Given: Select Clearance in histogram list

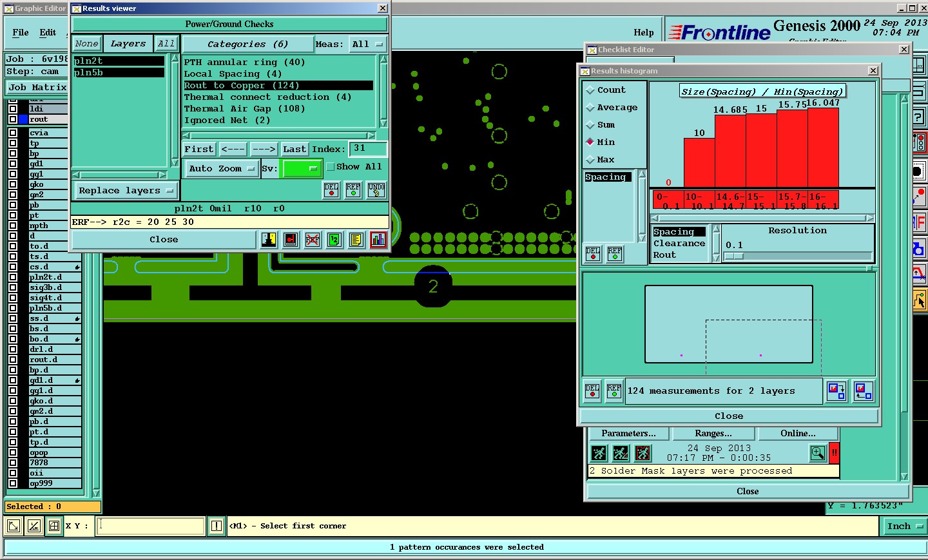Looking at the screenshot, I should (679, 244).
